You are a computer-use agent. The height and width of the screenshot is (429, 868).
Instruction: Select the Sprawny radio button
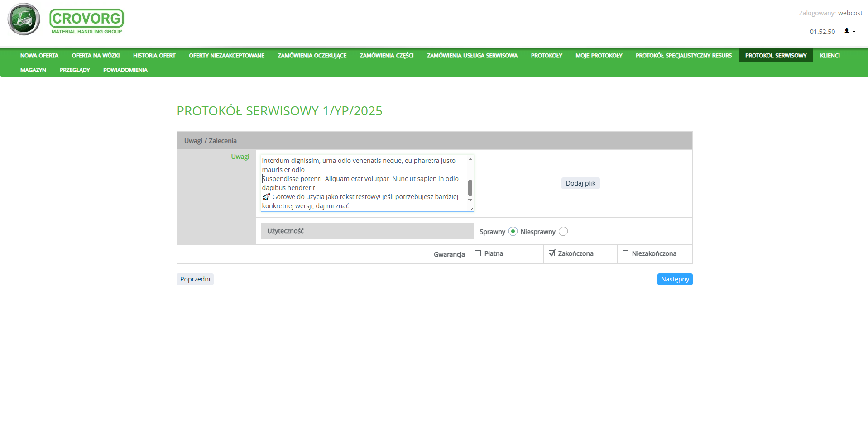tap(513, 231)
